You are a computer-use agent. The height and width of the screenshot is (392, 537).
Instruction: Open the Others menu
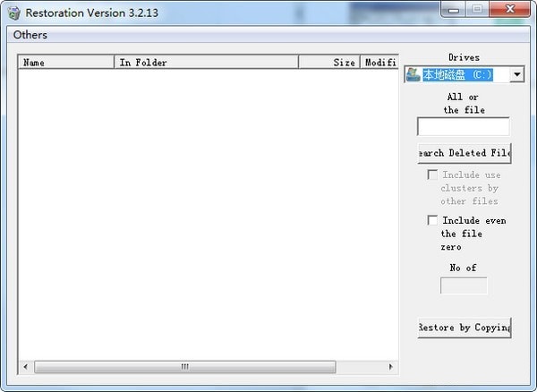coord(30,35)
